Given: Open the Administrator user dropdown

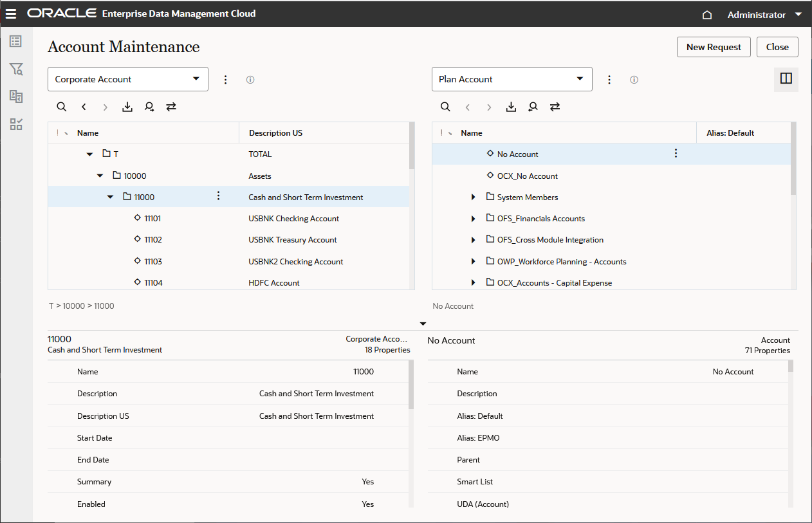Looking at the screenshot, I should [x=764, y=15].
